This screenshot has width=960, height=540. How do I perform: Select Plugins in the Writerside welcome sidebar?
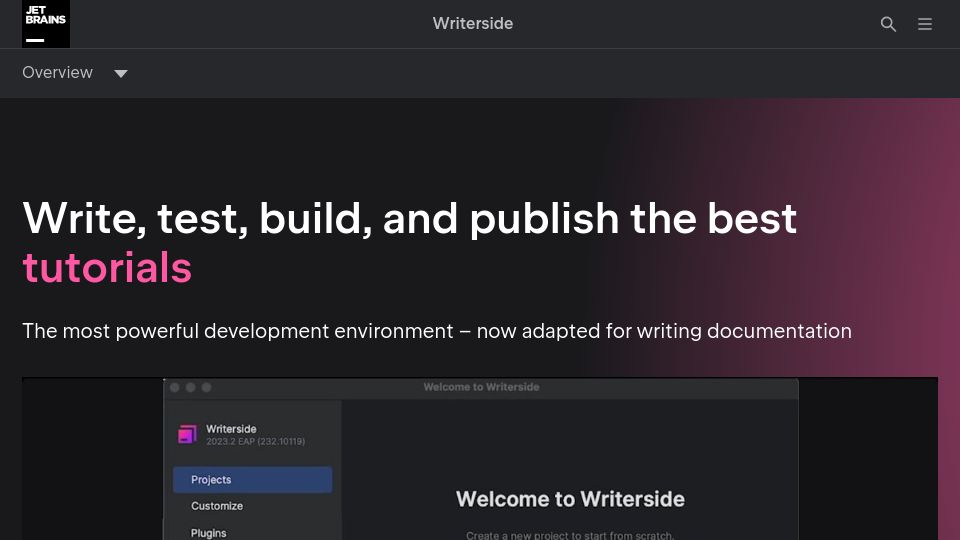[x=208, y=533]
